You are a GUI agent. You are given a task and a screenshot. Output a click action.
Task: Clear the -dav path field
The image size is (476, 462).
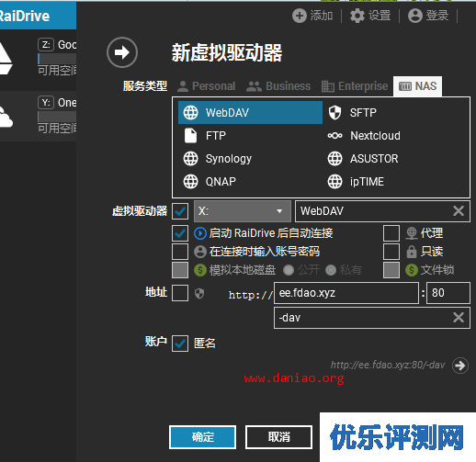click(459, 317)
